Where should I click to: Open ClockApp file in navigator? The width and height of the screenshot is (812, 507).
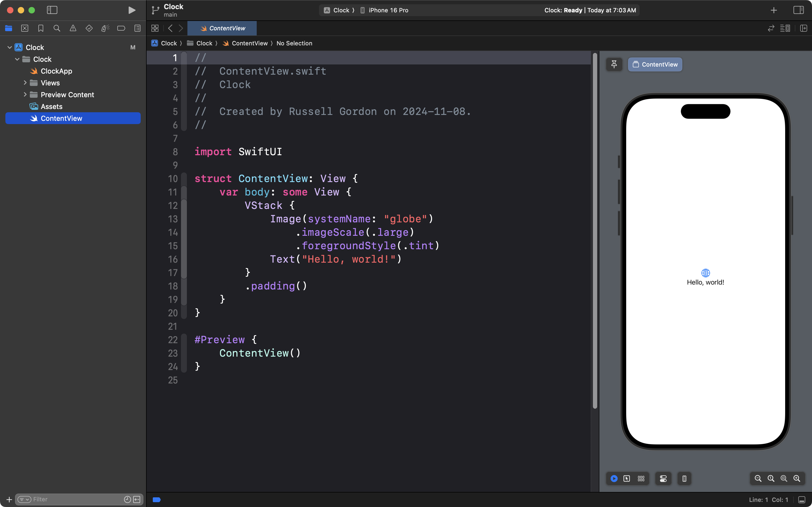[x=56, y=71]
